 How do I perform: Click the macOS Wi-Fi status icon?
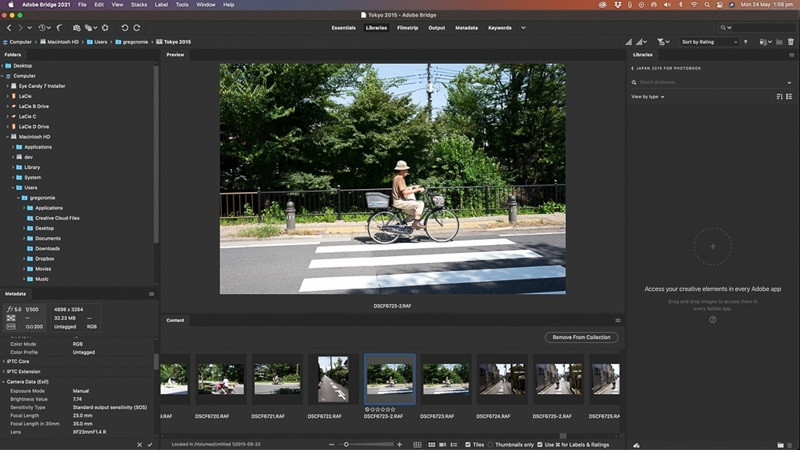(694, 5)
